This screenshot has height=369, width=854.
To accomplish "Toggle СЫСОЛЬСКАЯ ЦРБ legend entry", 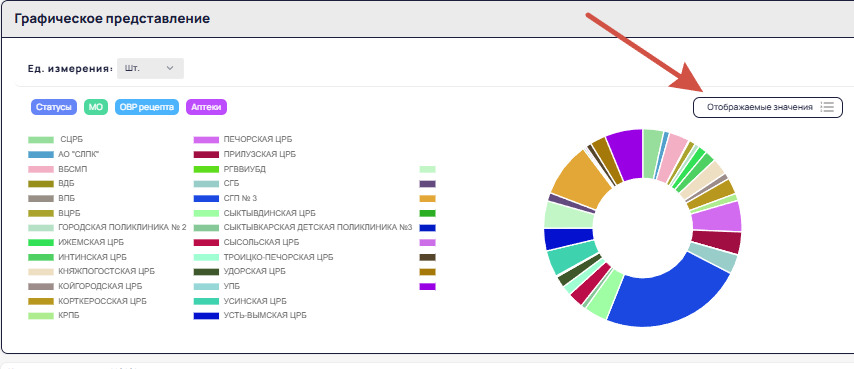I will (246, 242).
